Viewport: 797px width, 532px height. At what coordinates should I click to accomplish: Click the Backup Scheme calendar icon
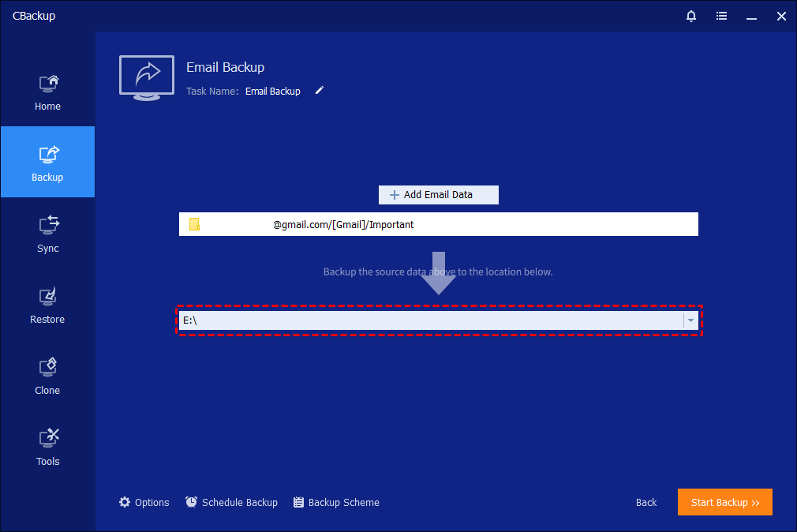298,502
